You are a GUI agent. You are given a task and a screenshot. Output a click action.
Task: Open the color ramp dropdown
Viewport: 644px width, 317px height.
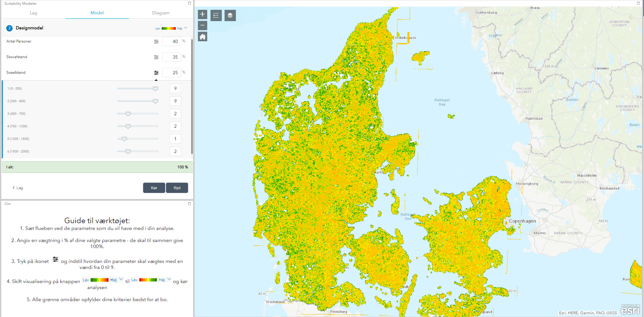[171, 28]
